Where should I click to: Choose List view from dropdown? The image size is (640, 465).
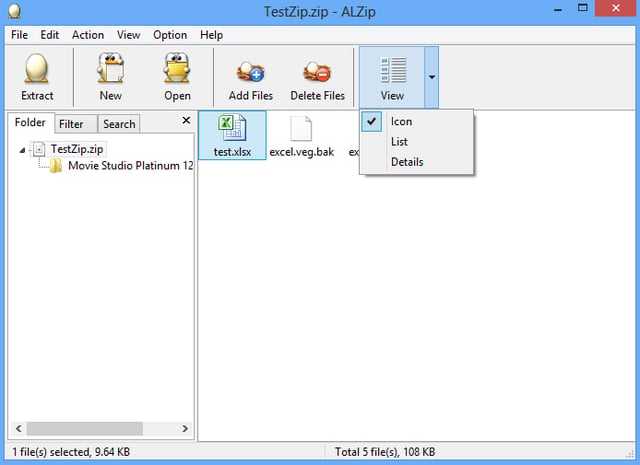pos(416,142)
